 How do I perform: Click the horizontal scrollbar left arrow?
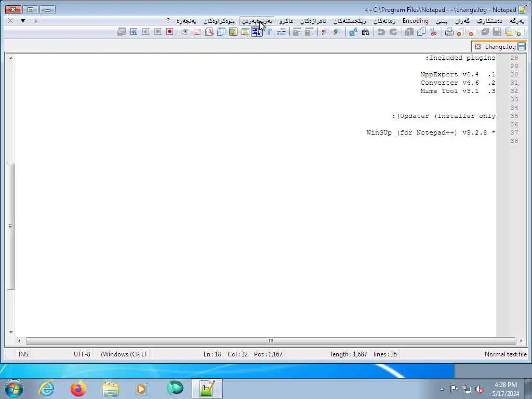(x=19, y=341)
